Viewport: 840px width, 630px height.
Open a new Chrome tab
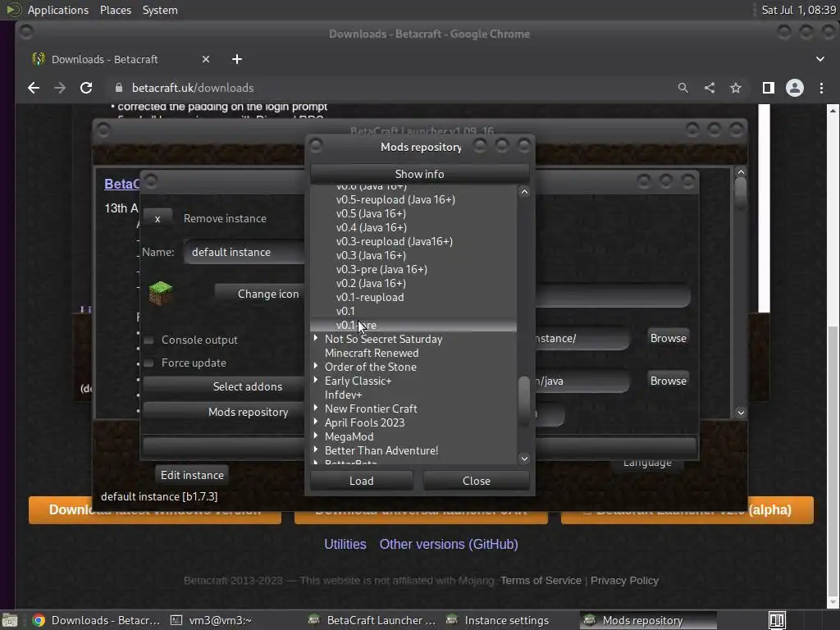coord(237,59)
